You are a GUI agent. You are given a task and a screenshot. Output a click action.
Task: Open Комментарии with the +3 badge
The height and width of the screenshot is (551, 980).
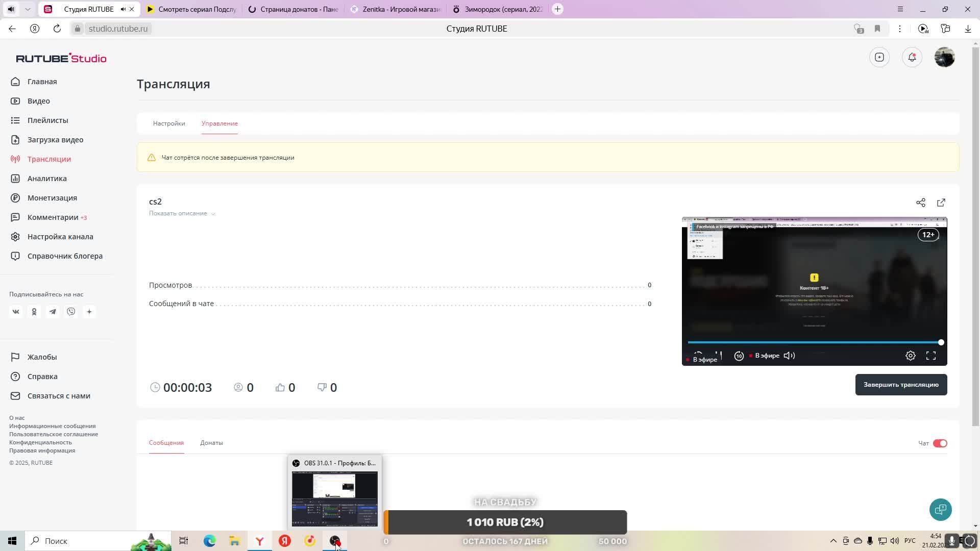click(49, 217)
